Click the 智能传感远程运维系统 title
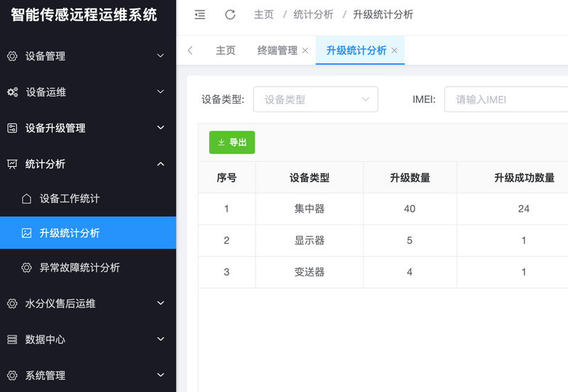 coord(84,15)
